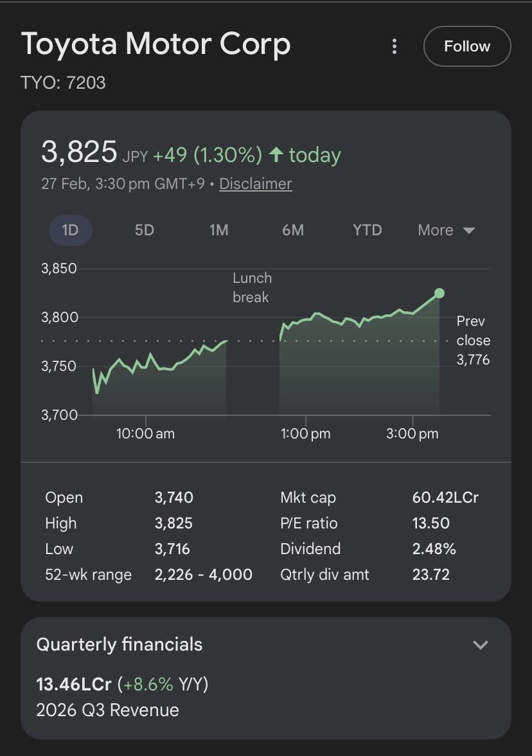Click the 52-wk range value
532x756 pixels.
coord(203,575)
